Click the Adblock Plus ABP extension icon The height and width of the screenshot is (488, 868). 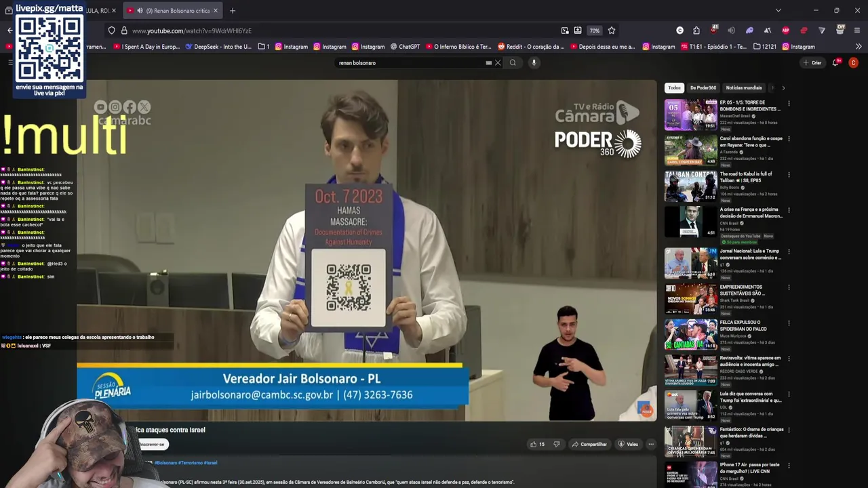click(785, 30)
